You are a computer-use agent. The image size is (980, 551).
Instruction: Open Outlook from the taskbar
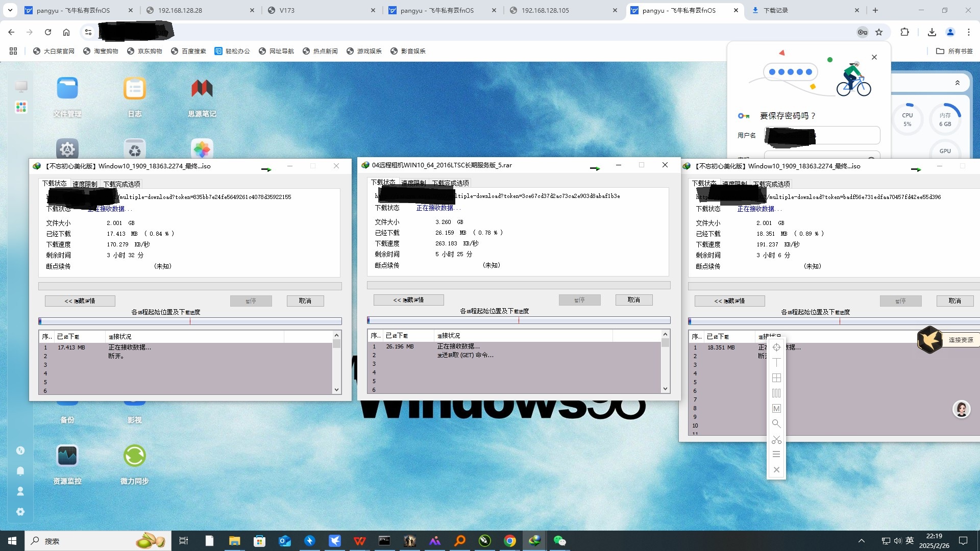(x=285, y=541)
